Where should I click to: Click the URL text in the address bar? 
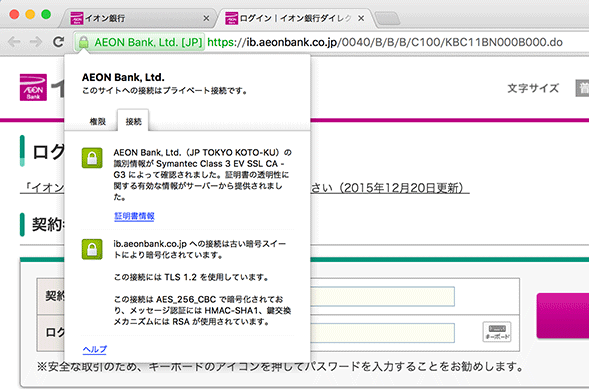click(385, 42)
